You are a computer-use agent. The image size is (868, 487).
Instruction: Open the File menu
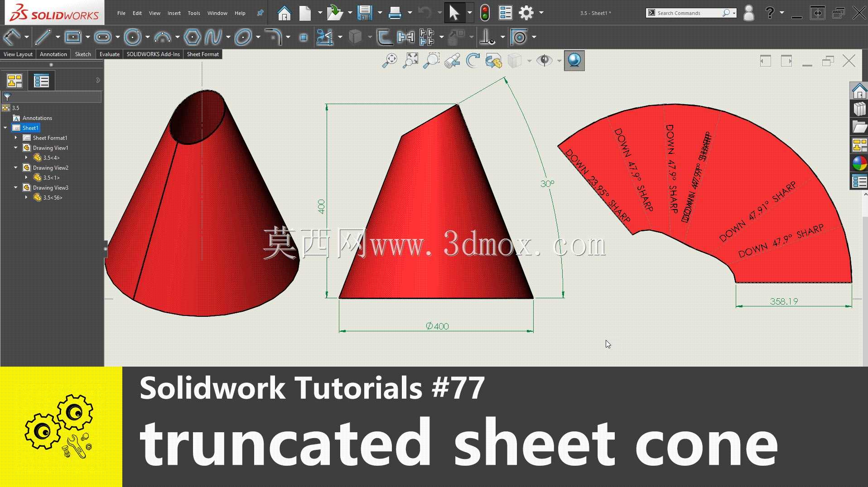pyautogui.click(x=121, y=13)
